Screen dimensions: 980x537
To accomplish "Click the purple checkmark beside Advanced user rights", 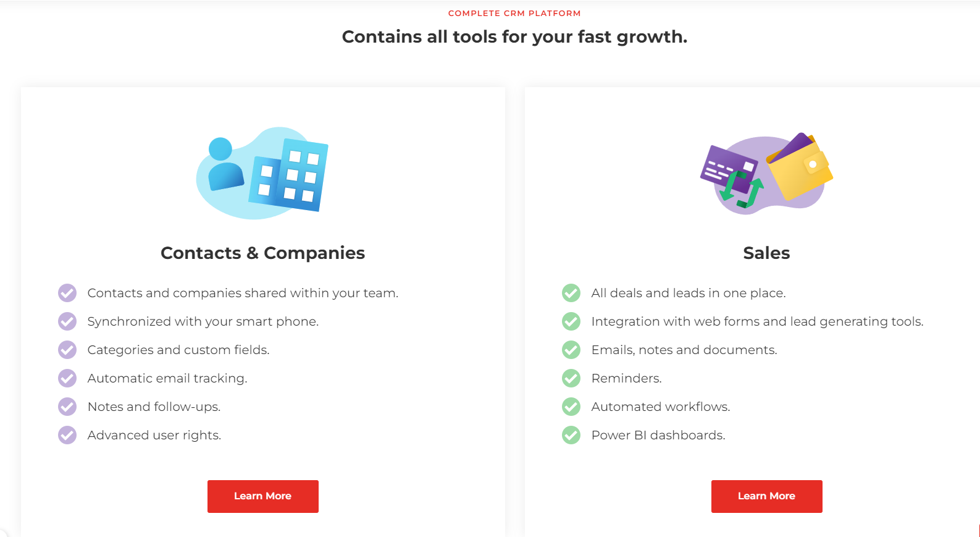I will pyautogui.click(x=67, y=435).
